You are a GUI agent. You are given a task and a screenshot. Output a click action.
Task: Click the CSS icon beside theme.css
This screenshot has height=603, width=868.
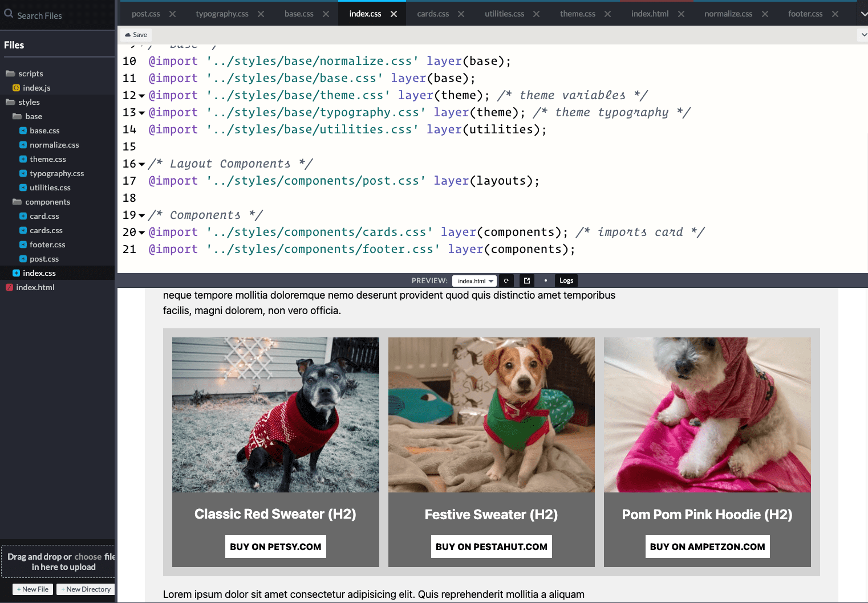(x=24, y=159)
